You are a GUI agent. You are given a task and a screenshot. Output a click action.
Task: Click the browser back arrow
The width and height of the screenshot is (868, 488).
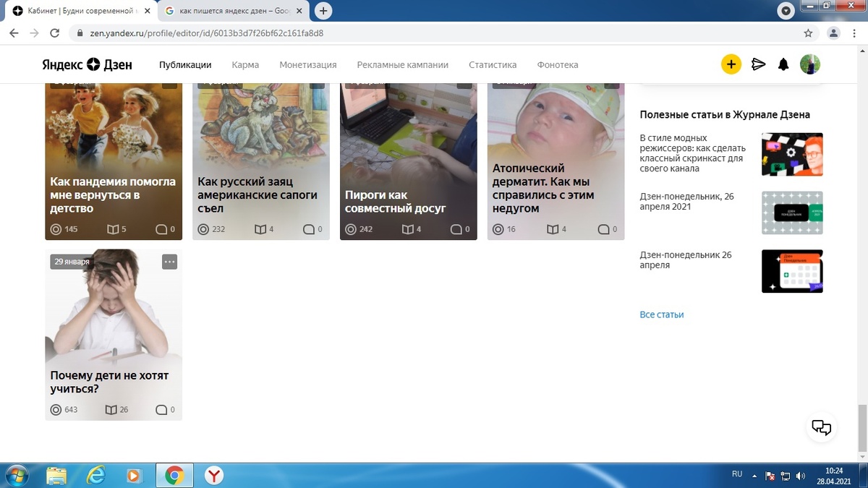coord(14,33)
